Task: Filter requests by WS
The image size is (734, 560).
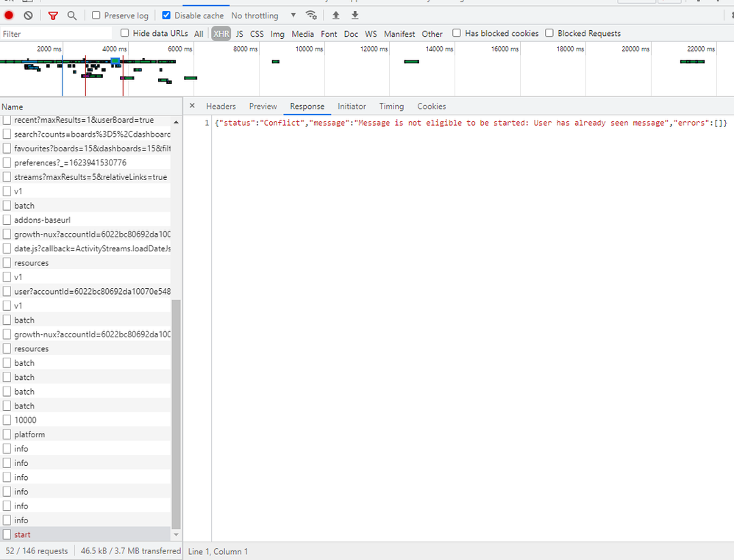Action: click(x=371, y=34)
